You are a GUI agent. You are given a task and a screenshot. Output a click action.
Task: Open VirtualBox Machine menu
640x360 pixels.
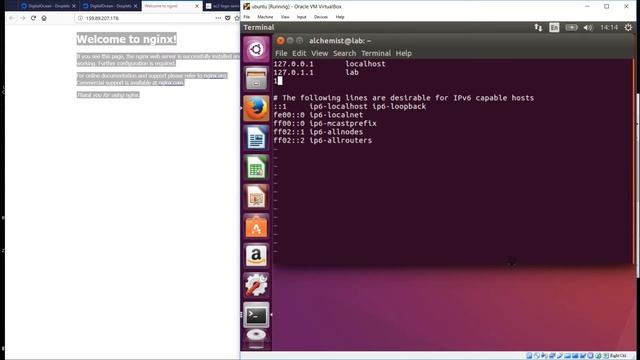[265, 17]
